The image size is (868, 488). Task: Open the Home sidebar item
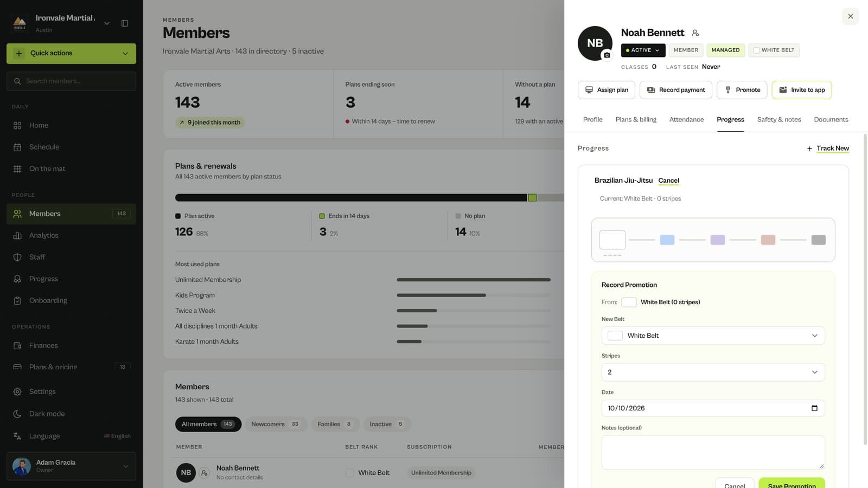[x=71, y=125]
